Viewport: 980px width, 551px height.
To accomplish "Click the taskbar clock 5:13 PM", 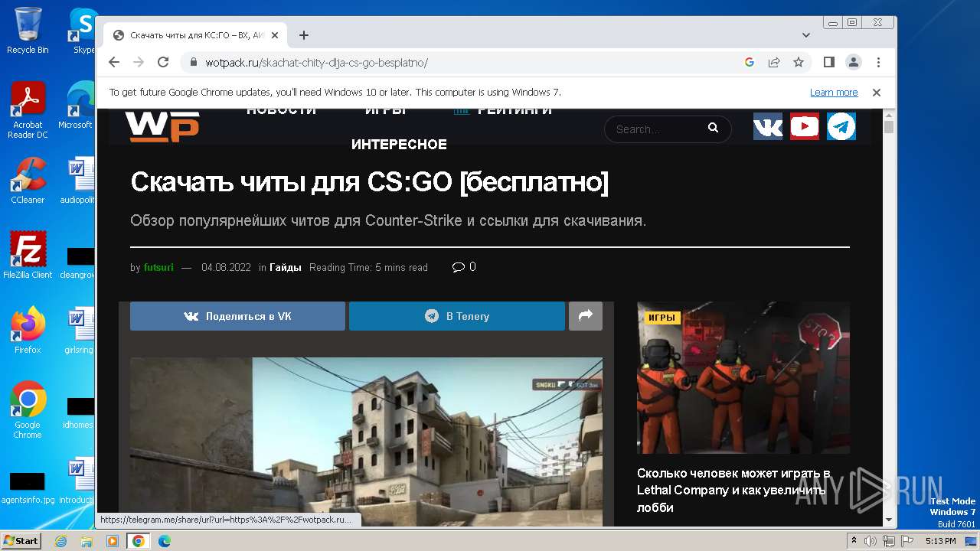I will (x=941, y=541).
